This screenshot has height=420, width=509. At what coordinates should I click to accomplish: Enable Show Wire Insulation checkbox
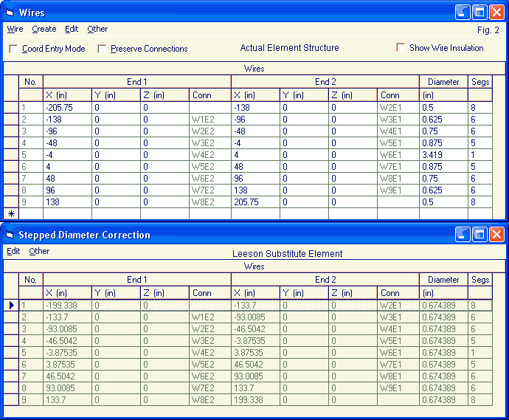401,48
